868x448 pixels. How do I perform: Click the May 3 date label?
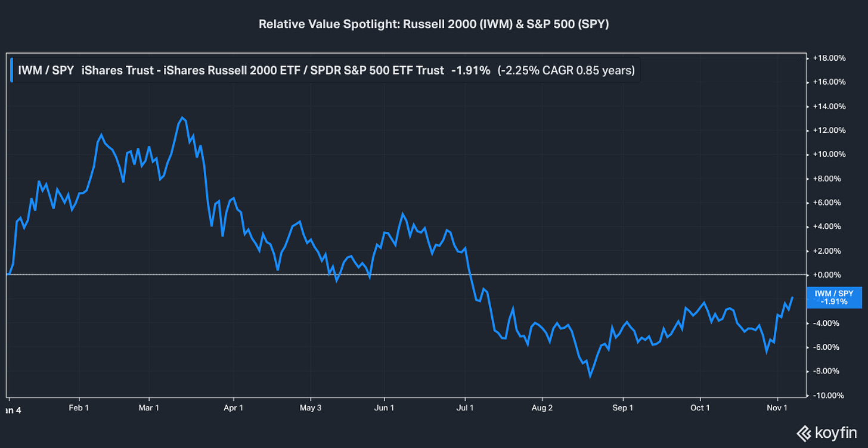coord(311,408)
